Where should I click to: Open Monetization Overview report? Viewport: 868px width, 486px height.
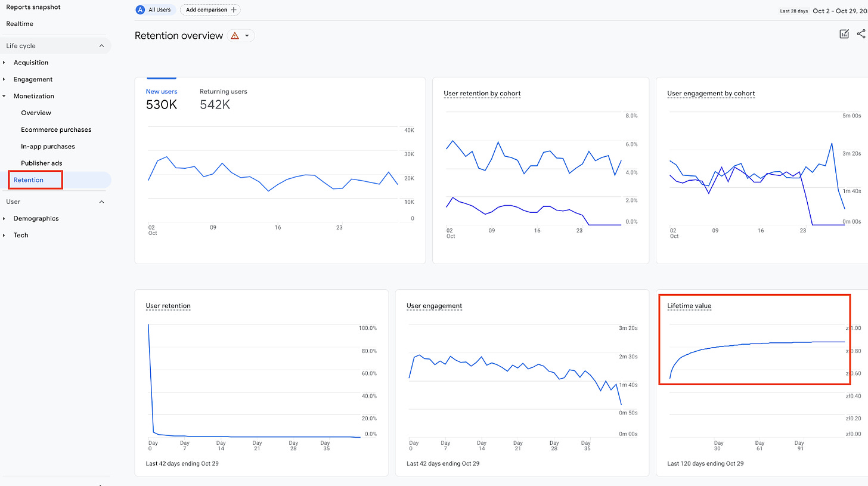[x=36, y=113]
